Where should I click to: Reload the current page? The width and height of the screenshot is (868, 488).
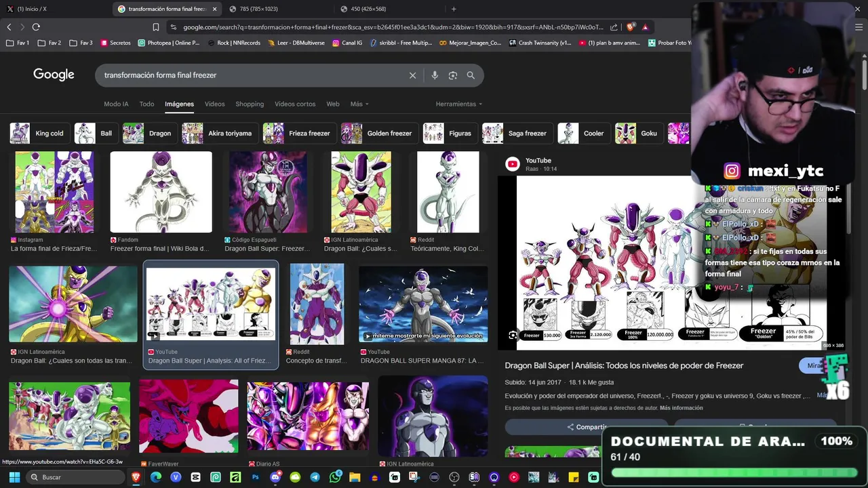point(36,27)
